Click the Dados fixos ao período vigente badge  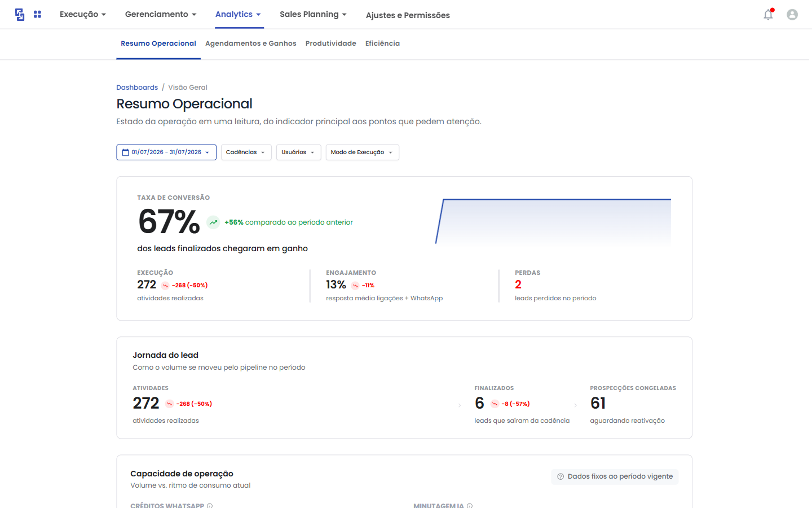(x=615, y=477)
